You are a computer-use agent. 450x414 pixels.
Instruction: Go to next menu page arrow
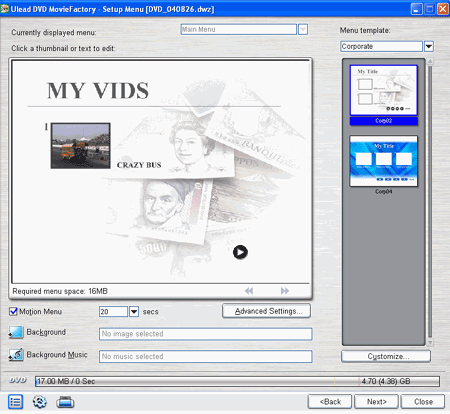tap(285, 291)
